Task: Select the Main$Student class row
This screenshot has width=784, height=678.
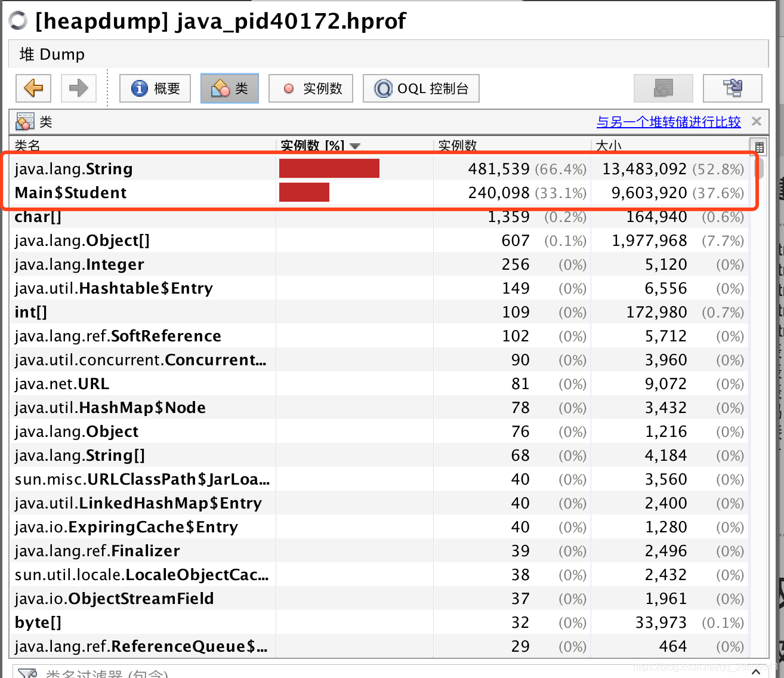Action: [x=379, y=193]
